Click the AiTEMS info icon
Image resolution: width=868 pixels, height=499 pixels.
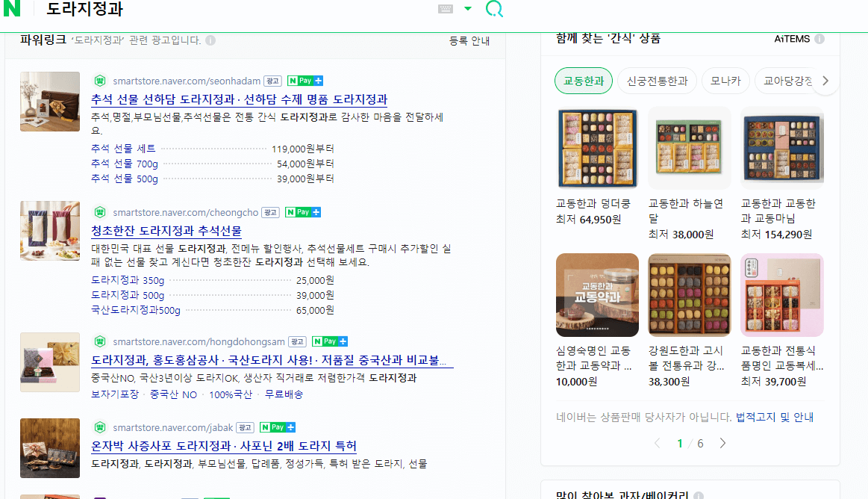[x=819, y=39]
